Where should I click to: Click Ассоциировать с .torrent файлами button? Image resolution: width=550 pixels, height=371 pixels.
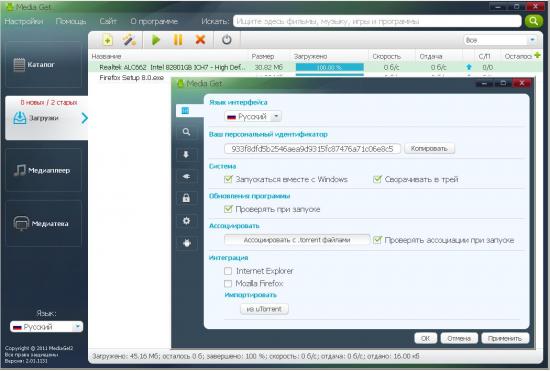(x=297, y=240)
